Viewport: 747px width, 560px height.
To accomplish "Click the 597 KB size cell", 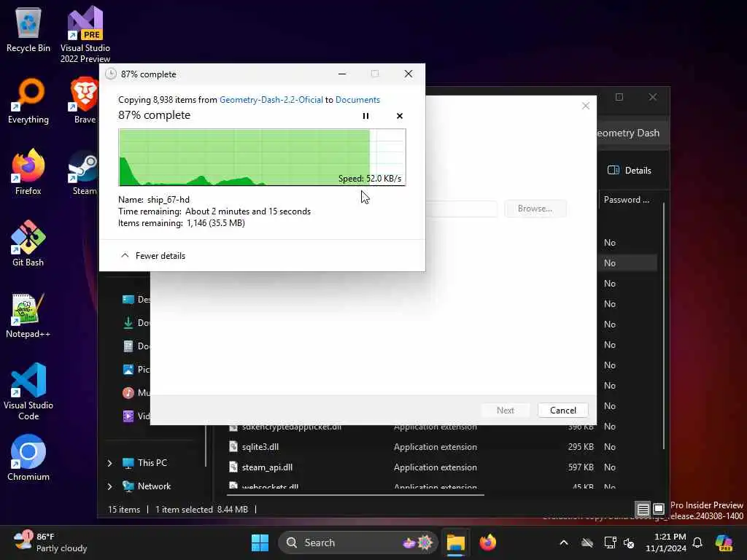I will click(581, 467).
